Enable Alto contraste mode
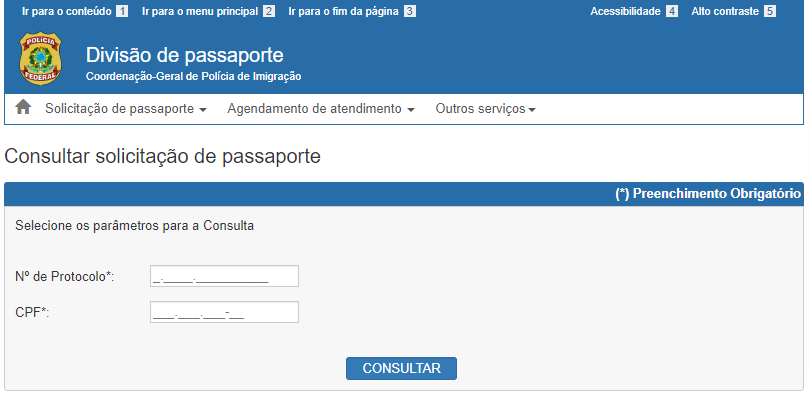The width and height of the screenshot is (809, 396). [725, 11]
